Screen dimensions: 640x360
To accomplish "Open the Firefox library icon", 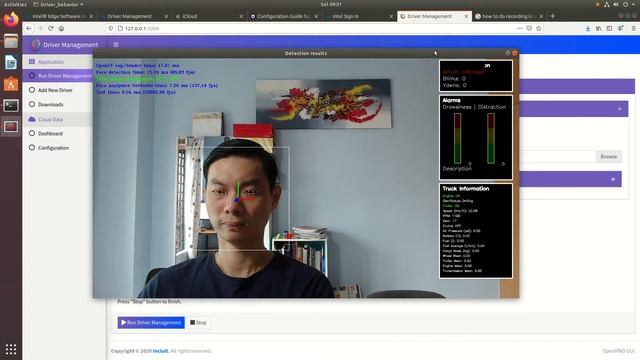I will [598, 29].
